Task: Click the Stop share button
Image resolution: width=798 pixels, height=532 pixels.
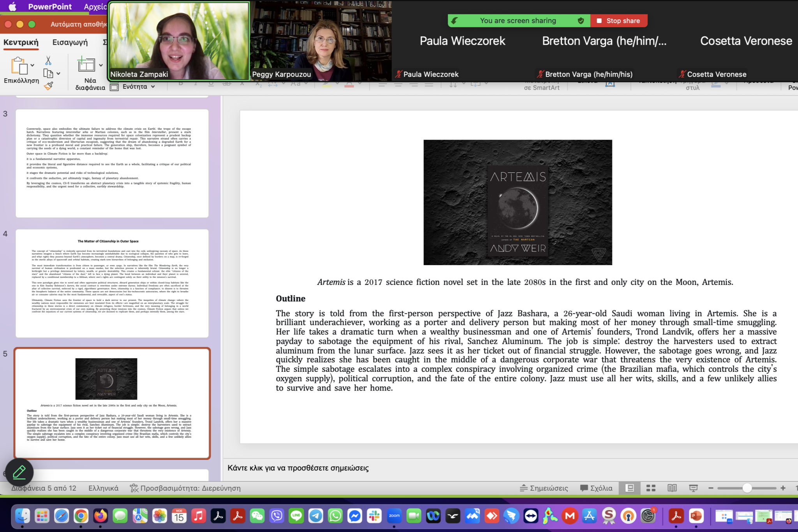Action: (x=619, y=21)
